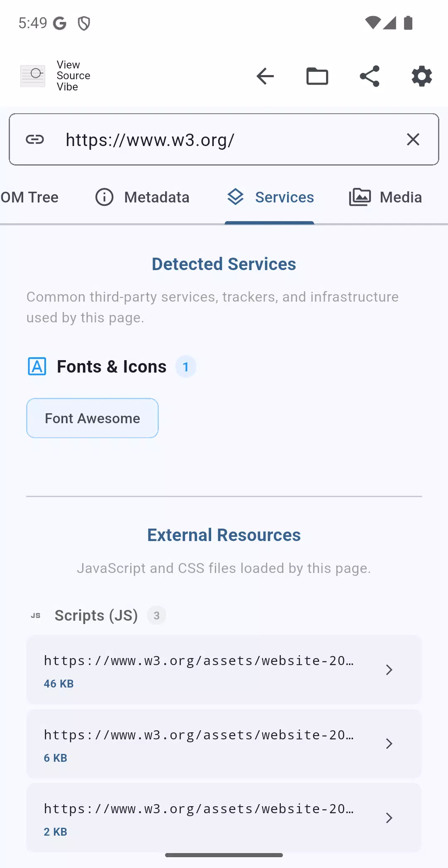The height and width of the screenshot is (868, 448).
Task: Tap the back arrow icon
Action: [265, 76]
